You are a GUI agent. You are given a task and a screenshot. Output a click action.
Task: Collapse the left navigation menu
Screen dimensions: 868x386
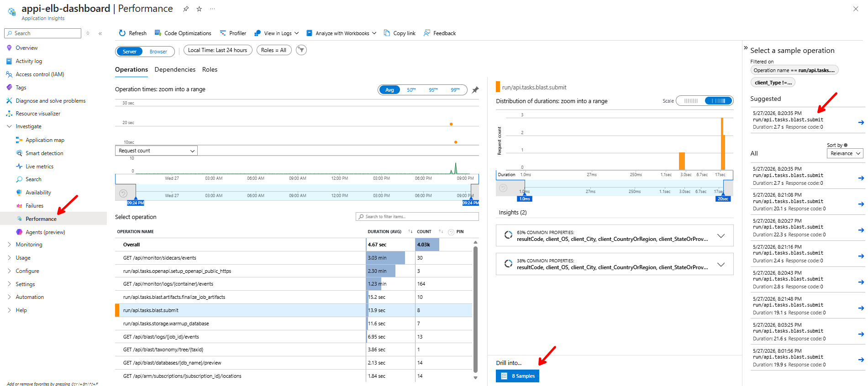pyautogui.click(x=100, y=33)
